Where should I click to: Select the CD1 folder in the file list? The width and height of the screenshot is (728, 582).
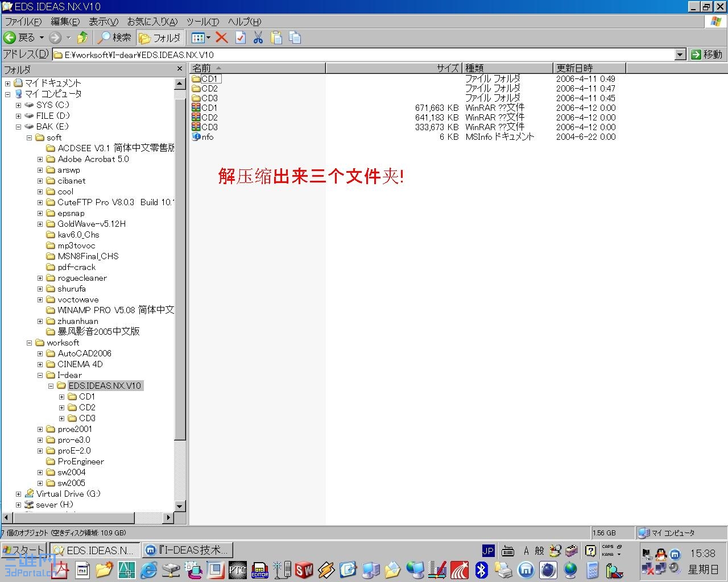pos(205,79)
